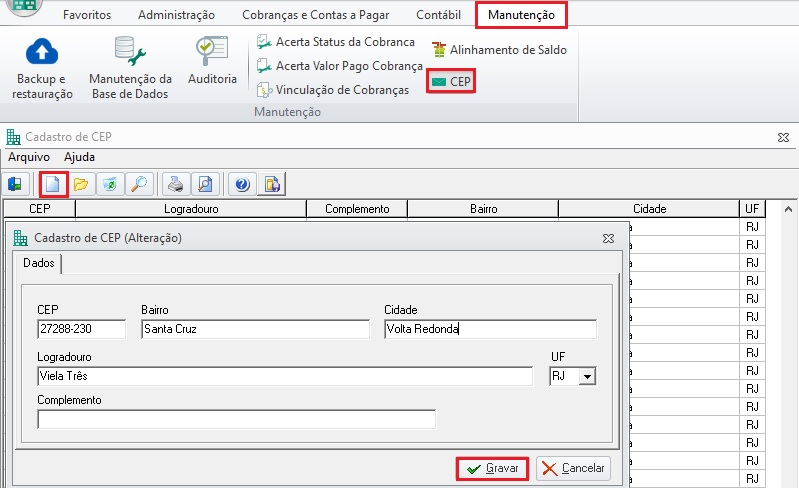This screenshot has width=799, height=488.
Task: Click the Cancelar button
Action: click(x=573, y=468)
